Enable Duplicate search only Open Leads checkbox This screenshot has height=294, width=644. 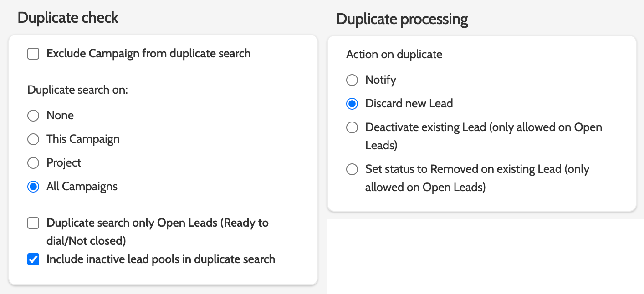pyautogui.click(x=33, y=223)
